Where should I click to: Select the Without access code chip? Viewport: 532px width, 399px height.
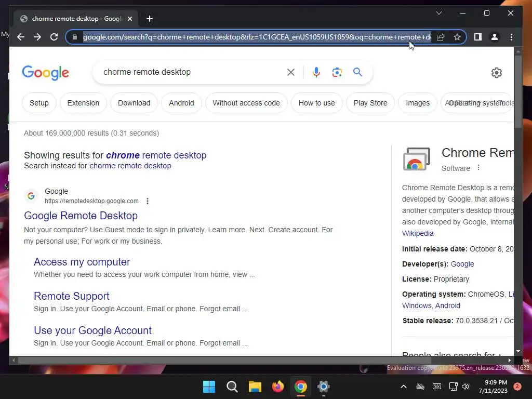[246, 103]
